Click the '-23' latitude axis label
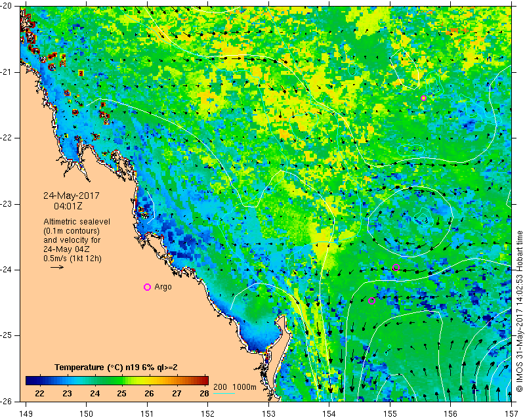Viewport: 525px width, 420px height. 7,204
